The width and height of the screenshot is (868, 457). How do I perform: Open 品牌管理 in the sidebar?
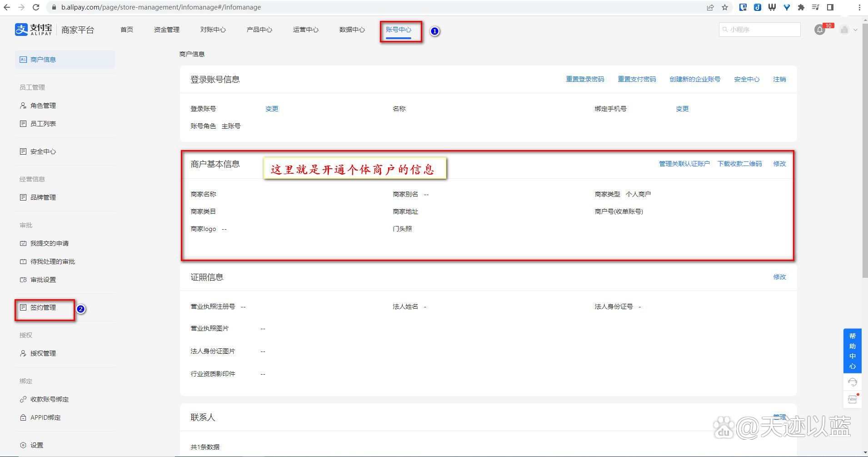tap(43, 197)
